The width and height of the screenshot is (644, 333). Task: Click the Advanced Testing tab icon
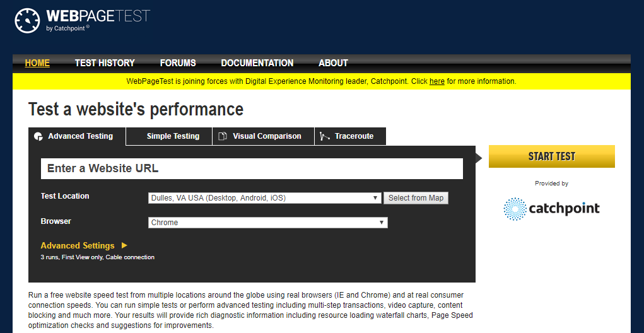point(38,136)
